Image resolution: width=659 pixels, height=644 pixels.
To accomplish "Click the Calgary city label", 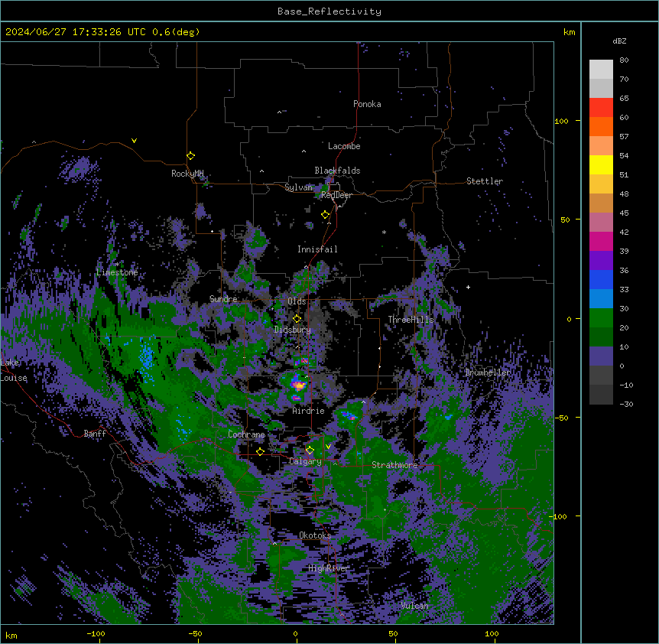I will [x=306, y=461].
